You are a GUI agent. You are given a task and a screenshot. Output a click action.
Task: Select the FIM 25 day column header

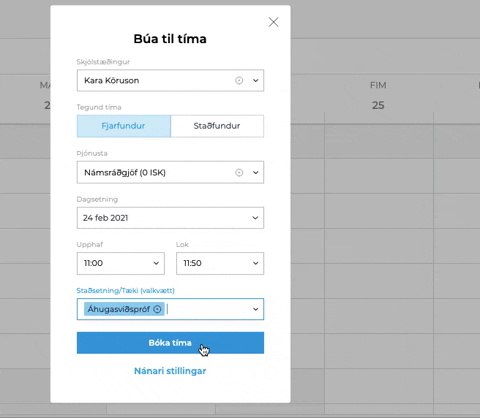378,95
